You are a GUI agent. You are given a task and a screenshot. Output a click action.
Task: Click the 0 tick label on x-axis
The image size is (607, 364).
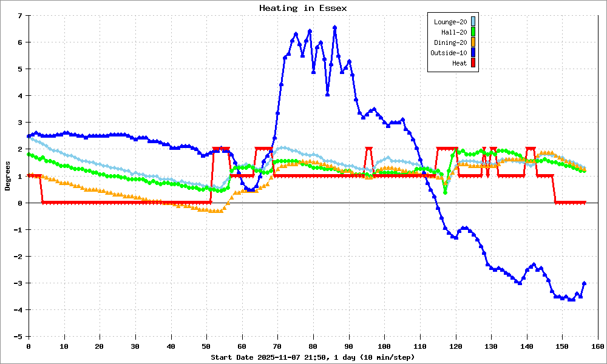pos(29,346)
